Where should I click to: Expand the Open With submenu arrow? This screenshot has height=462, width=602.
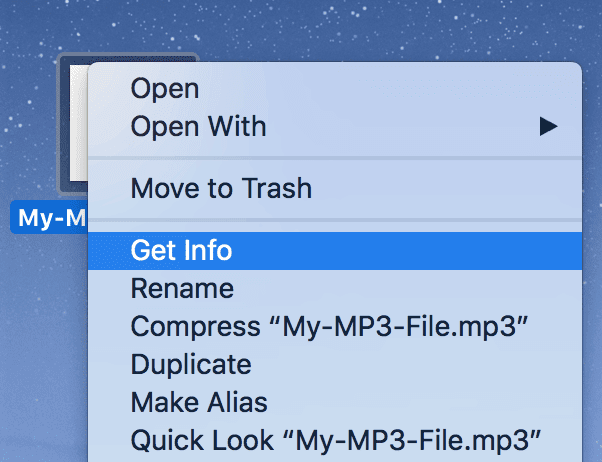(x=548, y=126)
